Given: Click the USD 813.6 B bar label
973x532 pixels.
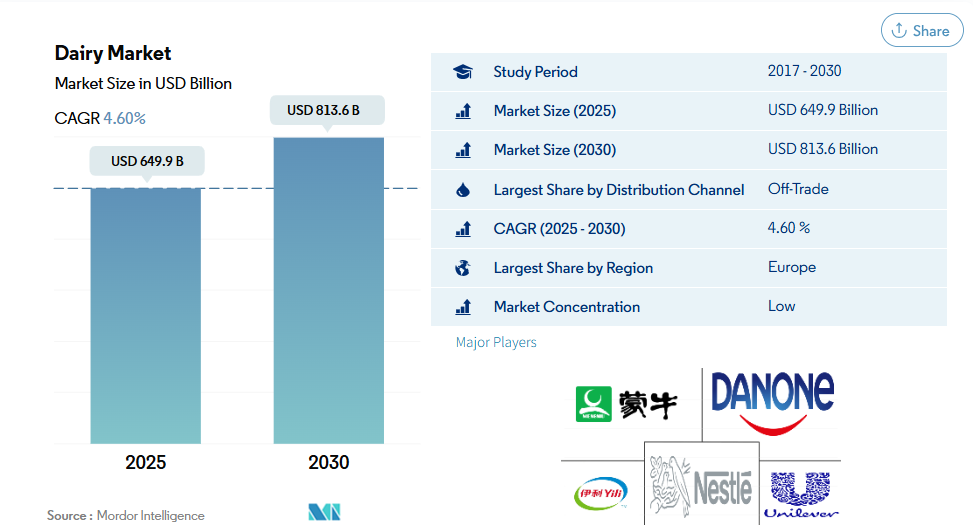Looking at the screenshot, I should (328, 110).
